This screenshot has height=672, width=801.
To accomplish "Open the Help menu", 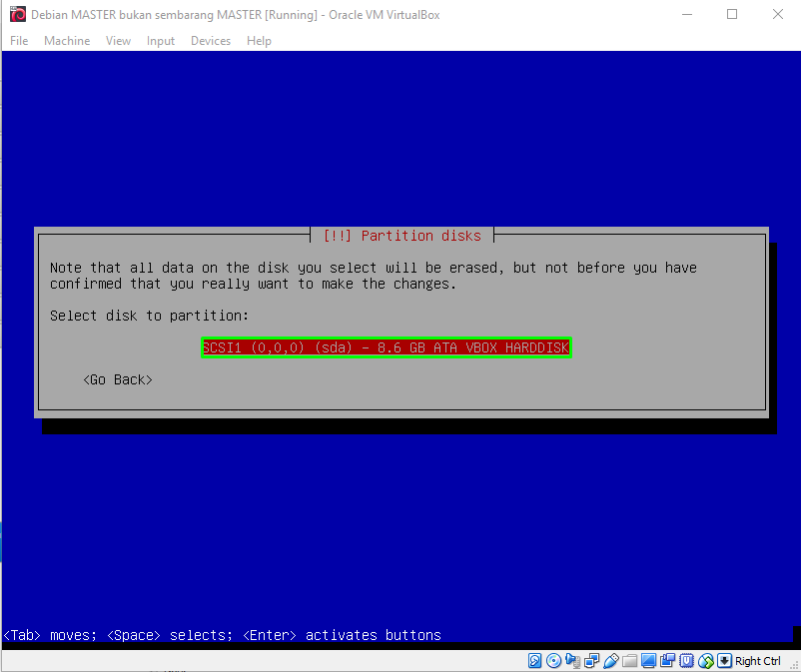I will pos(259,41).
